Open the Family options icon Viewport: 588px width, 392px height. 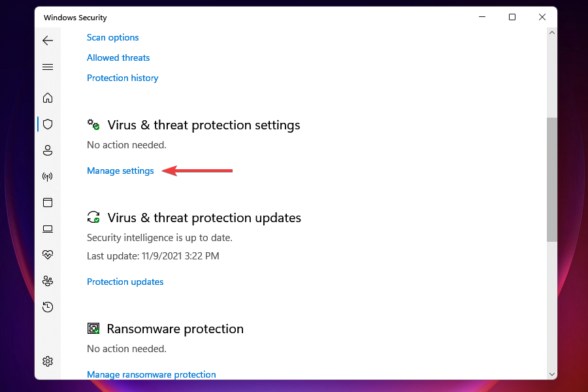click(x=48, y=280)
